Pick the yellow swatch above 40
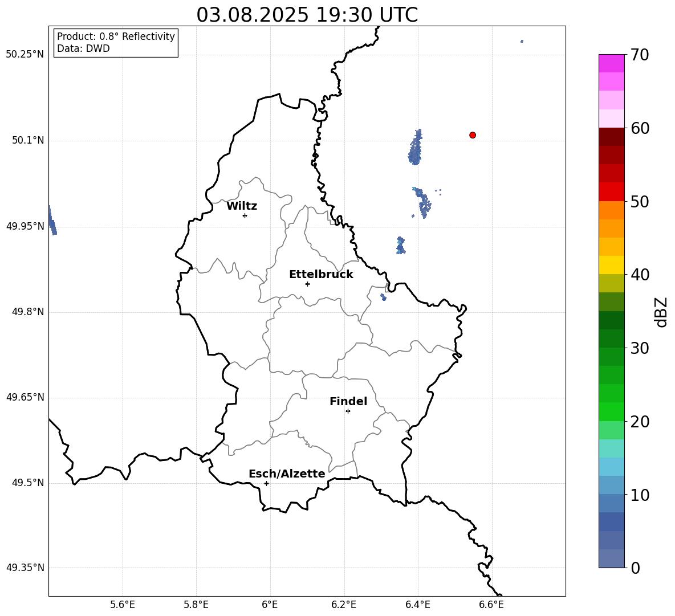 click(x=611, y=265)
